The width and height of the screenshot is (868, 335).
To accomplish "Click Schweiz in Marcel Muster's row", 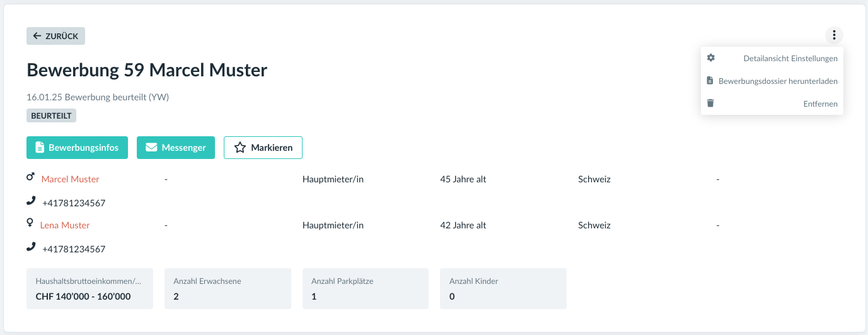I will coord(594,179).
